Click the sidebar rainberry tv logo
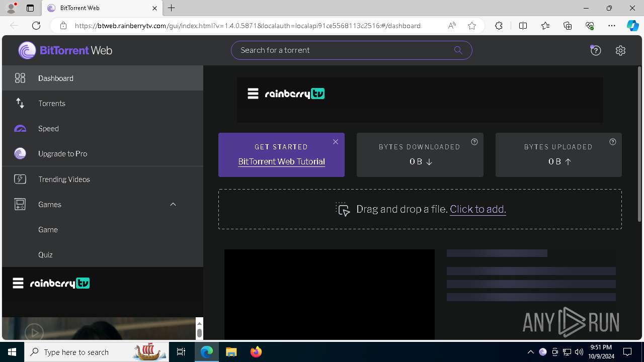This screenshot has width=644, height=362. coord(59,283)
